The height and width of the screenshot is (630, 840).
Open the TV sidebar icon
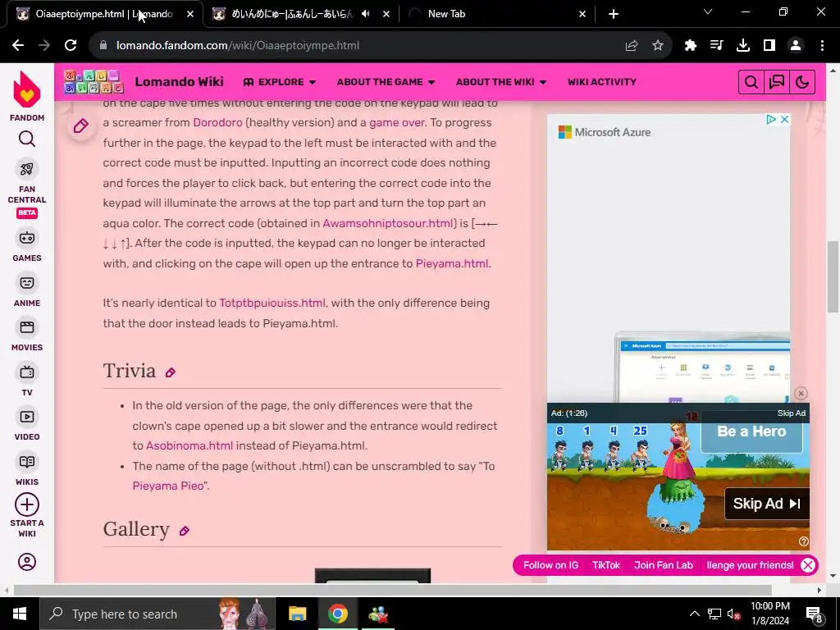click(27, 372)
